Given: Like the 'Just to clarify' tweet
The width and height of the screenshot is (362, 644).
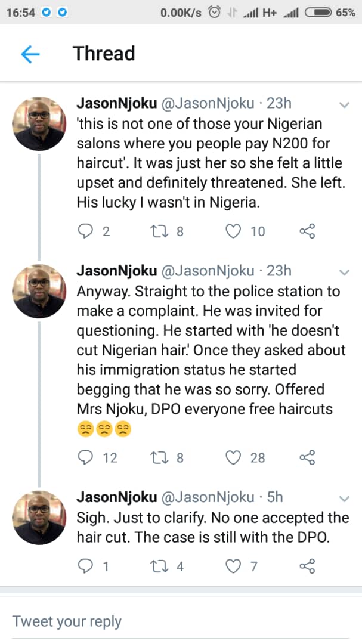Looking at the screenshot, I should [233, 566].
